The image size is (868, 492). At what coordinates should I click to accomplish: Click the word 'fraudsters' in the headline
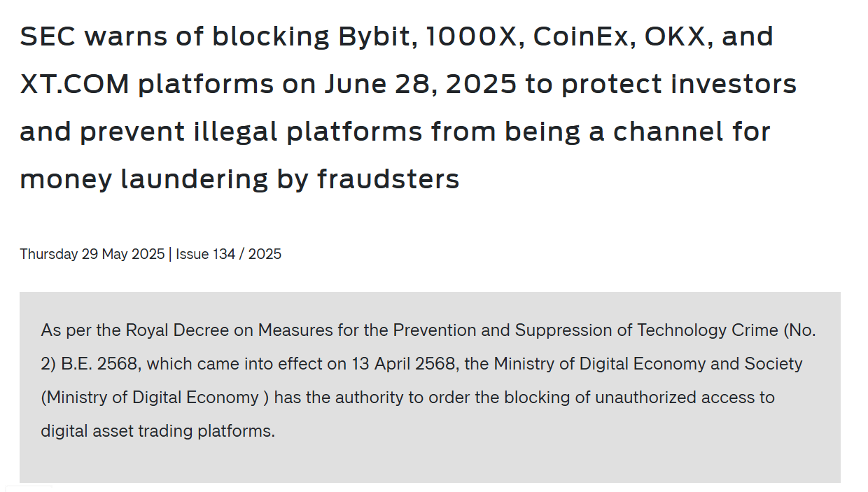click(388, 179)
